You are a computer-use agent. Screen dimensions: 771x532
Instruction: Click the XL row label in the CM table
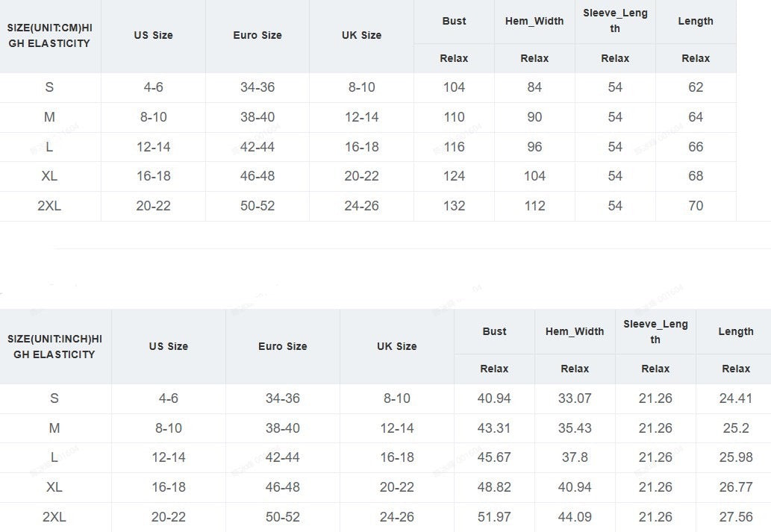(x=49, y=176)
